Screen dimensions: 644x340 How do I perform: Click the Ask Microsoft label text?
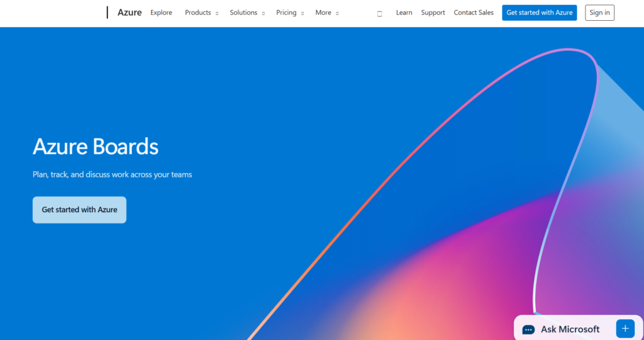point(570,329)
